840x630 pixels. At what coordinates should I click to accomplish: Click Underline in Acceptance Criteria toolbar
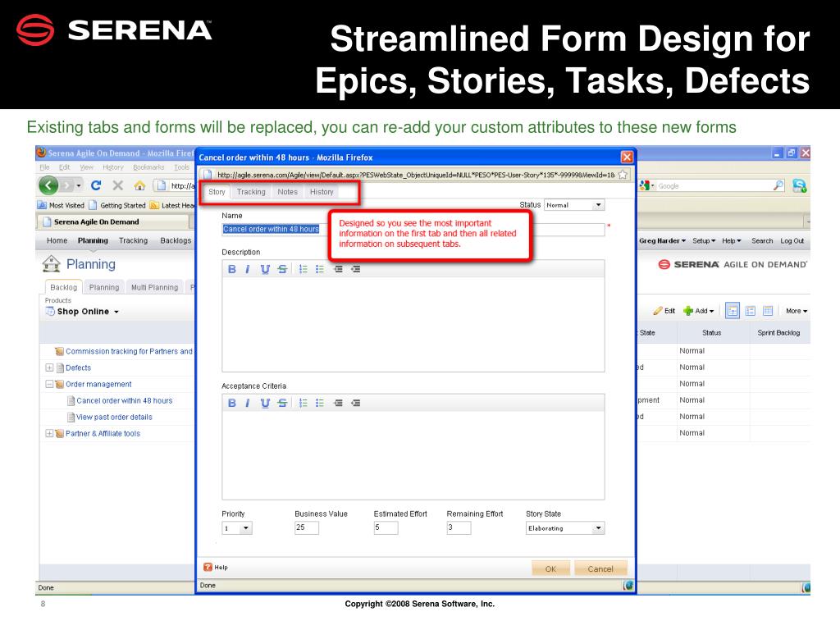[x=265, y=403]
